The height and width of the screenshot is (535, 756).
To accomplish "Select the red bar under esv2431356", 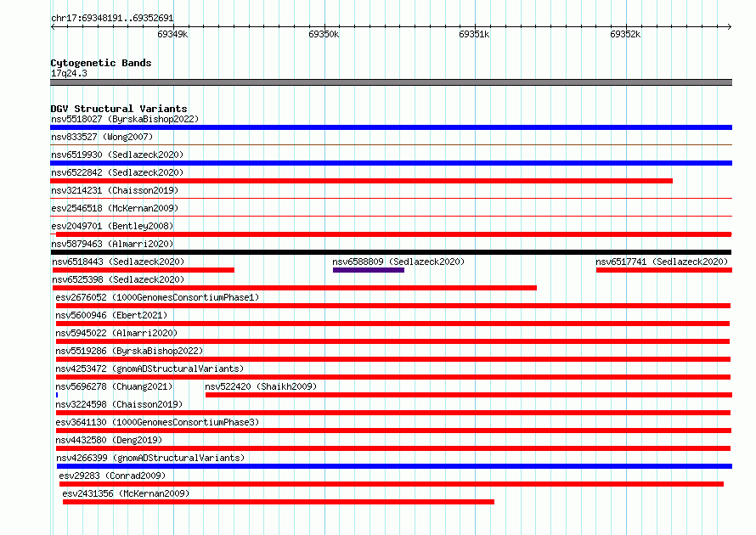I will (279, 502).
